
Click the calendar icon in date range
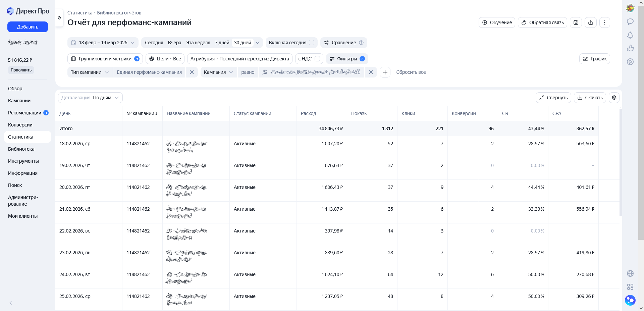coord(73,43)
